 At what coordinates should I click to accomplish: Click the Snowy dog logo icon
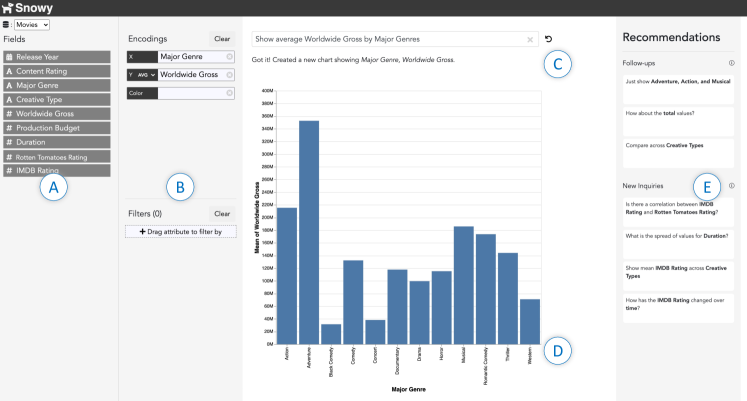pyautogui.click(x=7, y=8)
